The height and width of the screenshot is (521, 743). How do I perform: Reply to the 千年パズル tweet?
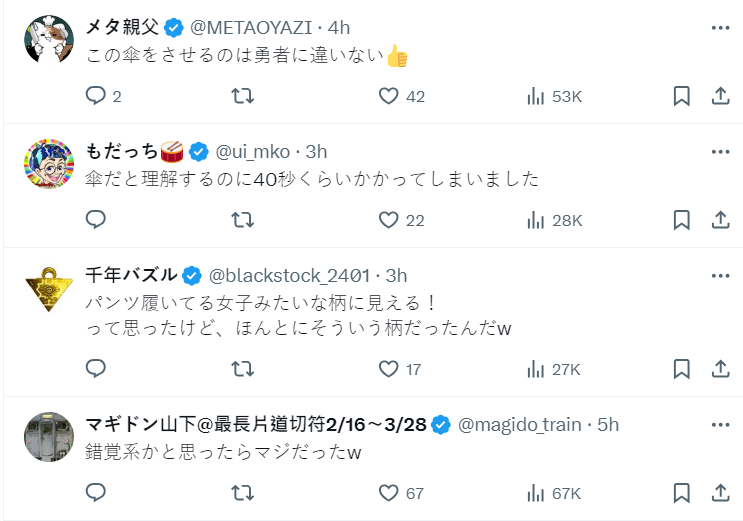[96, 369]
